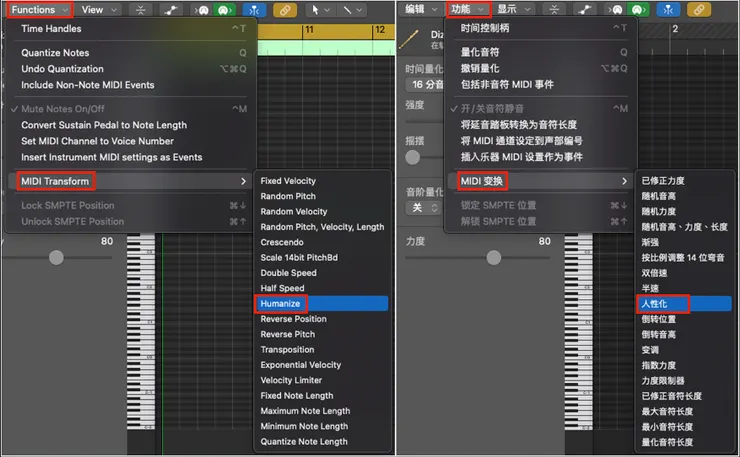
Task: Click 力度 slider knob in Chinese window
Action: point(494,258)
